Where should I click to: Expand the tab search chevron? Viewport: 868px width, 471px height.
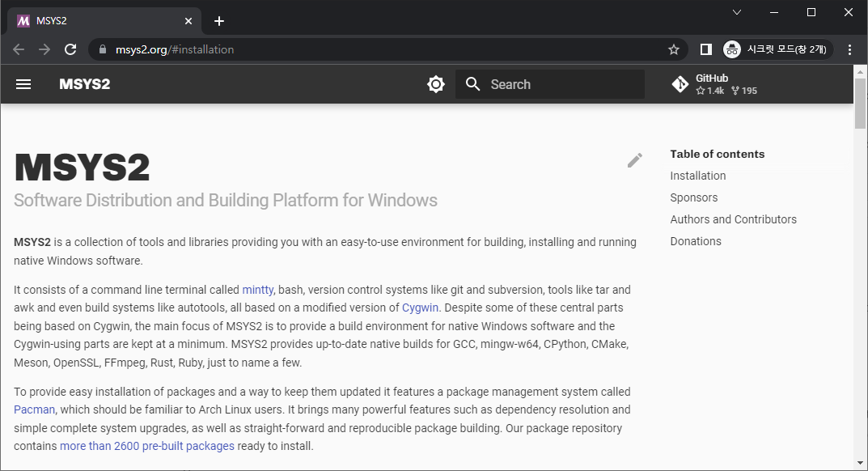tap(737, 12)
